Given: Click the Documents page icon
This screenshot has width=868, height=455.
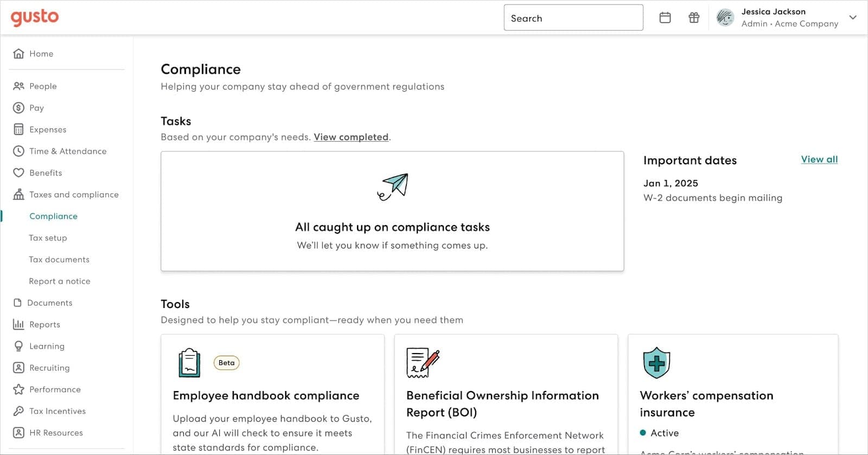Looking at the screenshot, I should pyautogui.click(x=17, y=303).
